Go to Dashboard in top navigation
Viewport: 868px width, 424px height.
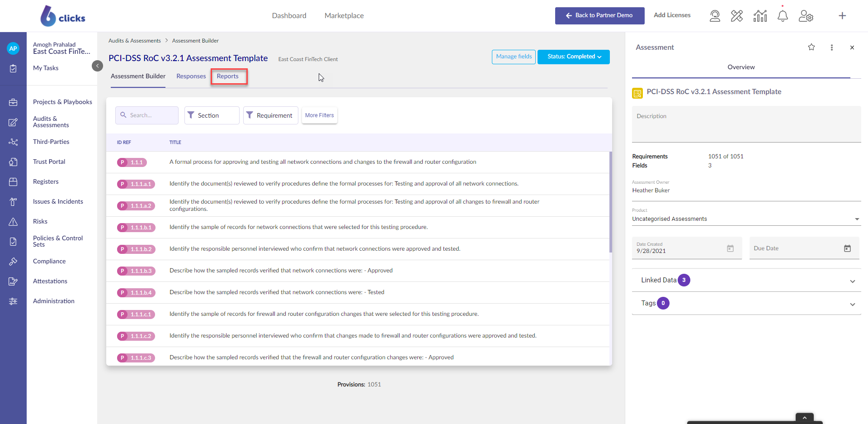click(x=289, y=16)
